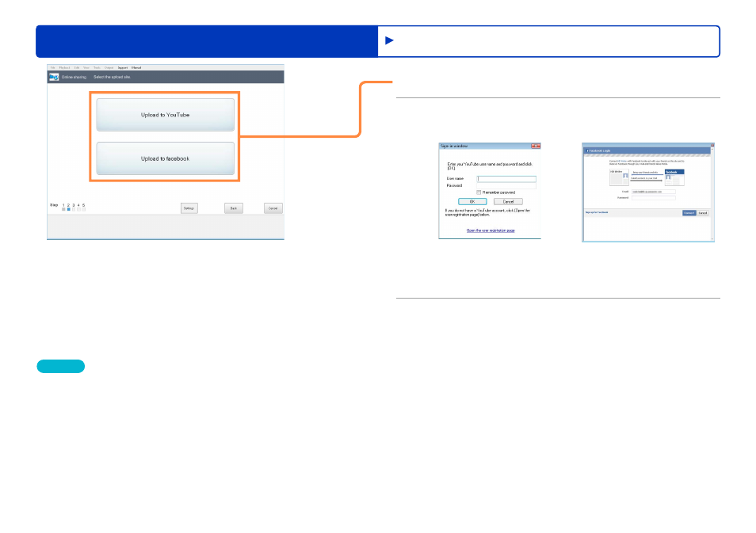Viewport: 756px width, 533px height.
Task: Click the Email field in the Facebook Login window
Action: click(x=654, y=192)
